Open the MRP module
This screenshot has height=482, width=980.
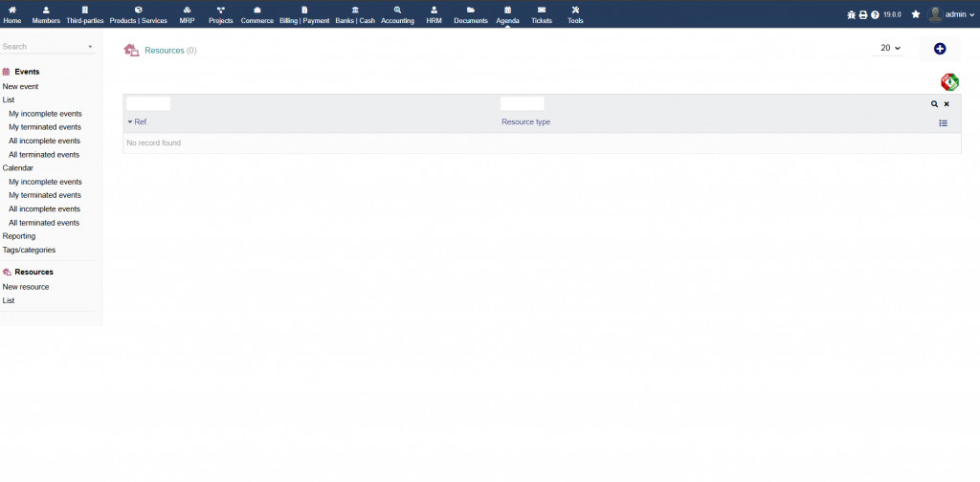[x=187, y=15]
